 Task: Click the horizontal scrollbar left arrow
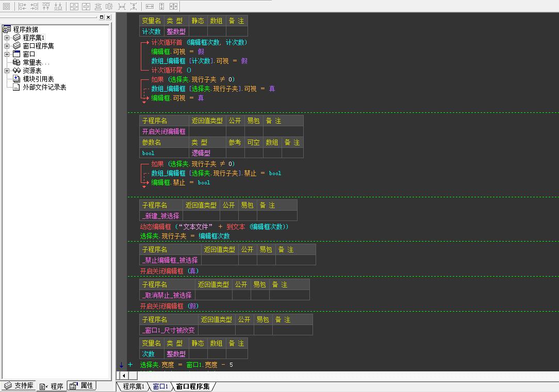click(124, 376)
